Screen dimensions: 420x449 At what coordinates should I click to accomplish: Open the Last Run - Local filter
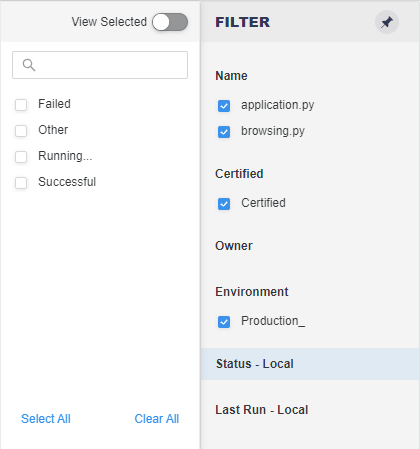262,410
